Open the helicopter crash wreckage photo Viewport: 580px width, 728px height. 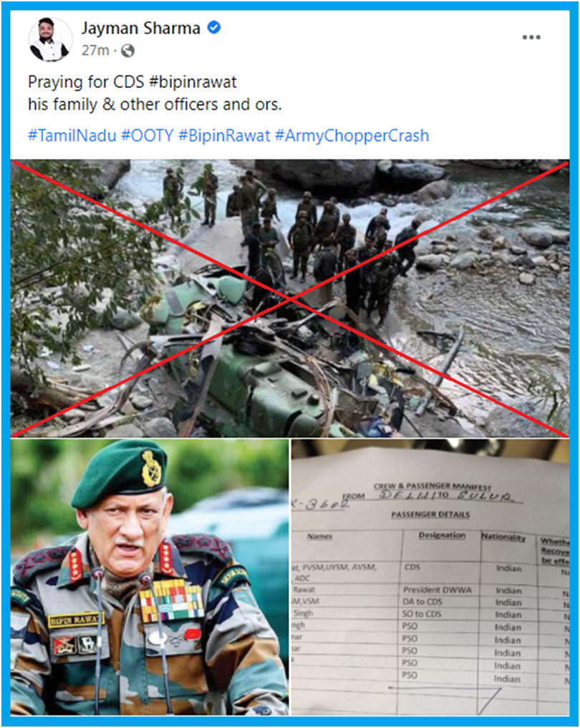[290, 299]
